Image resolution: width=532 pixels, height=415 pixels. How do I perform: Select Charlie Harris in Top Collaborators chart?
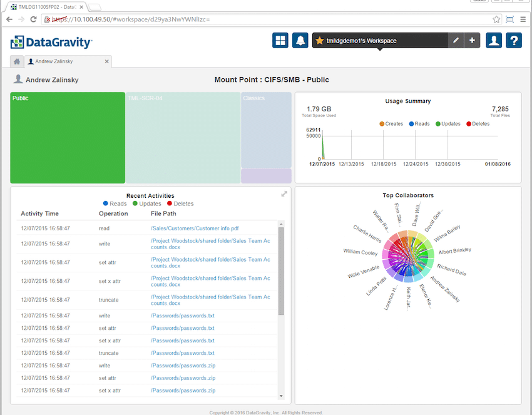pos(367,234)
